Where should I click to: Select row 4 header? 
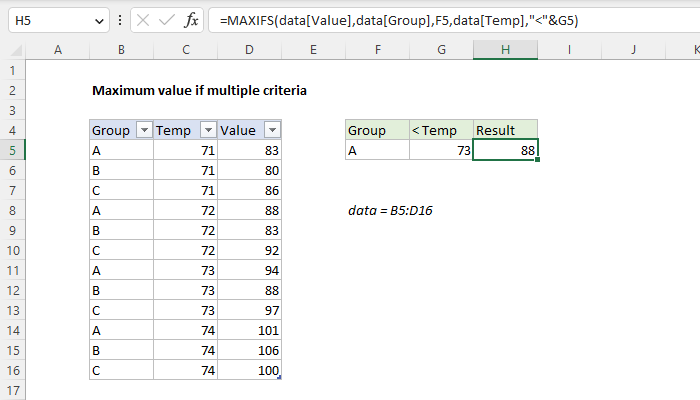tap(12, 130)
